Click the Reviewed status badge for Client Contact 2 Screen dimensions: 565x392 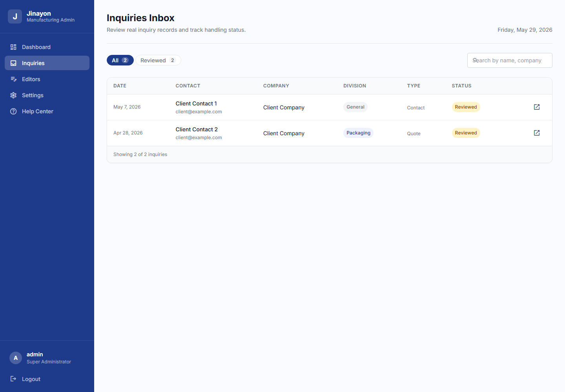(x=466, y=133)
